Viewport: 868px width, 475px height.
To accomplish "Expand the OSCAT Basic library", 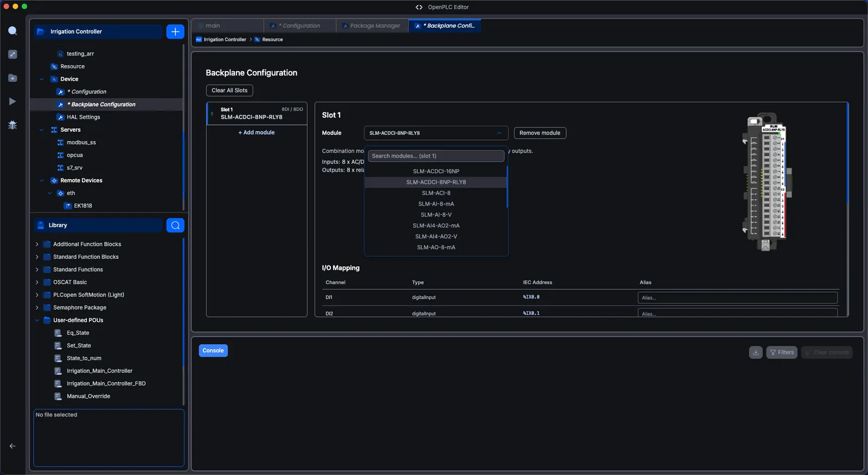I will point(37,282).
